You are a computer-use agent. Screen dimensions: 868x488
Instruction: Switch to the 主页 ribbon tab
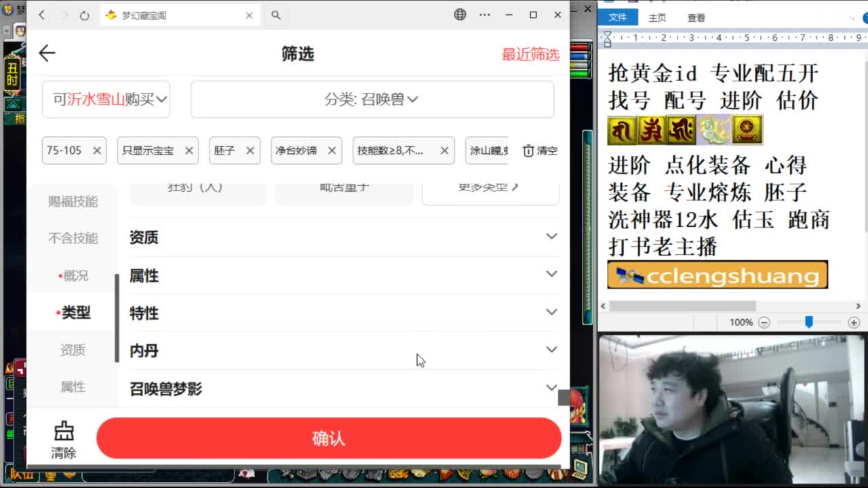click(x=657, y=18)
